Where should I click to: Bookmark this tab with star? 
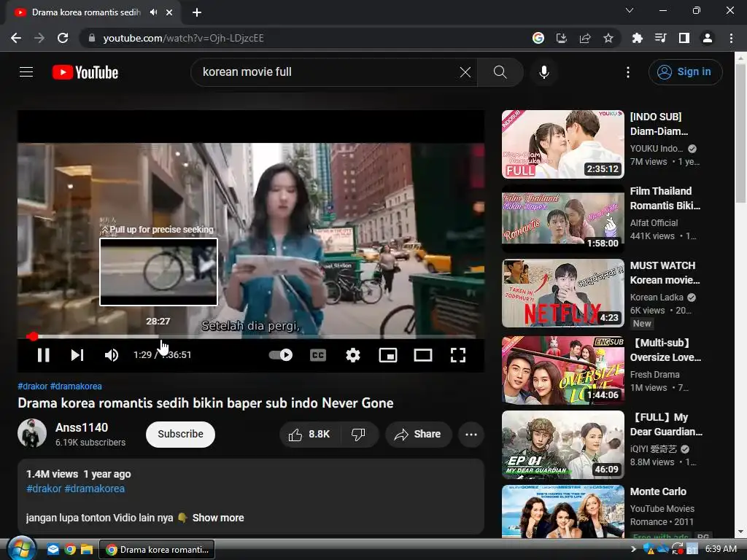click(x=608, y=38)
